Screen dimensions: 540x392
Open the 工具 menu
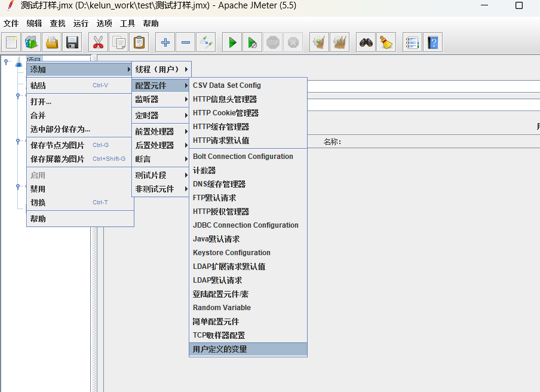coord(127,23)
